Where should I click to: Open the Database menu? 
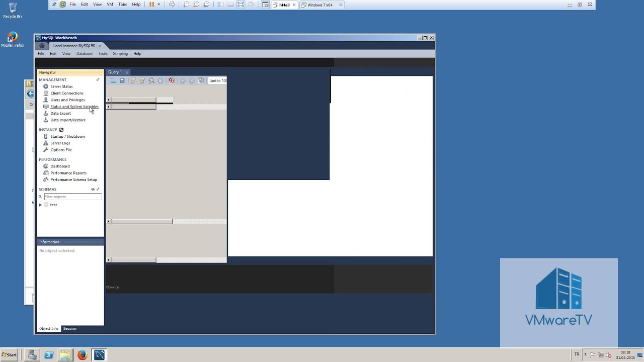[85, 53]
